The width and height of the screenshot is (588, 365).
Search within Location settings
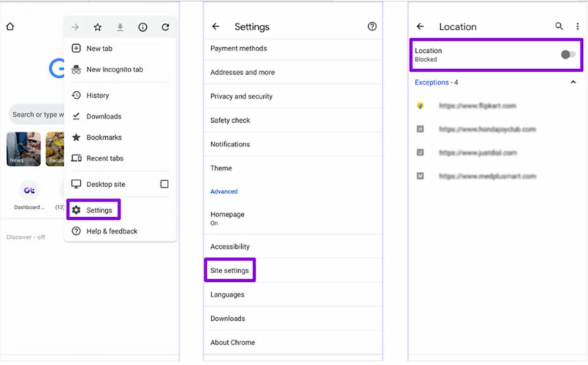559,26
